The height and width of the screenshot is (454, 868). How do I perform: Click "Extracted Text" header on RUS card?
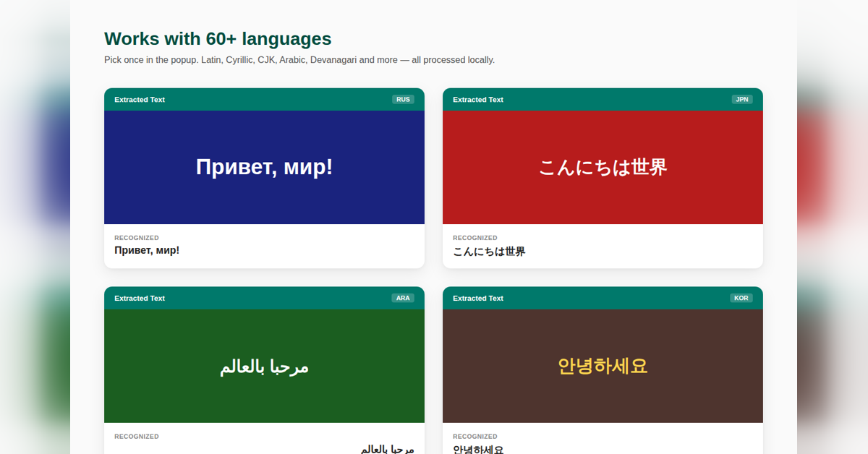[140, 100]
